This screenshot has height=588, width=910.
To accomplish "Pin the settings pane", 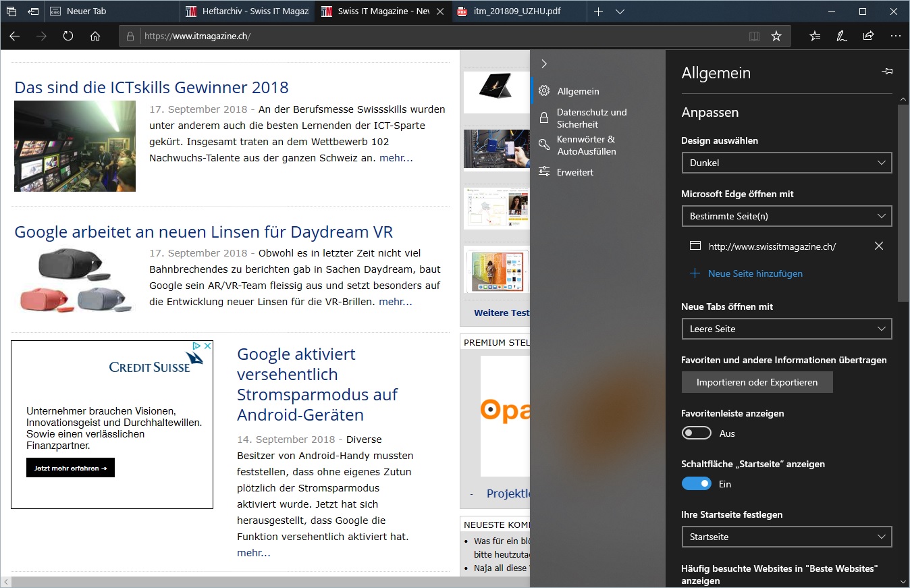I will (887, 72).
